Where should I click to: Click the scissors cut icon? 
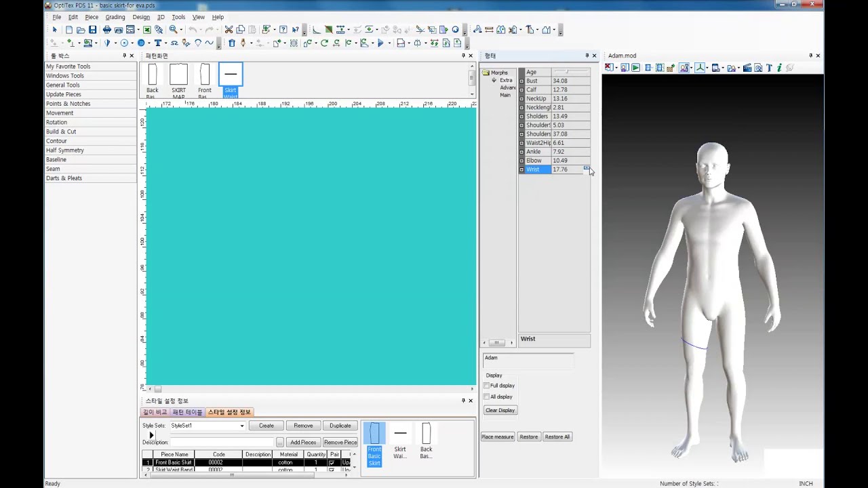(229, 30)
